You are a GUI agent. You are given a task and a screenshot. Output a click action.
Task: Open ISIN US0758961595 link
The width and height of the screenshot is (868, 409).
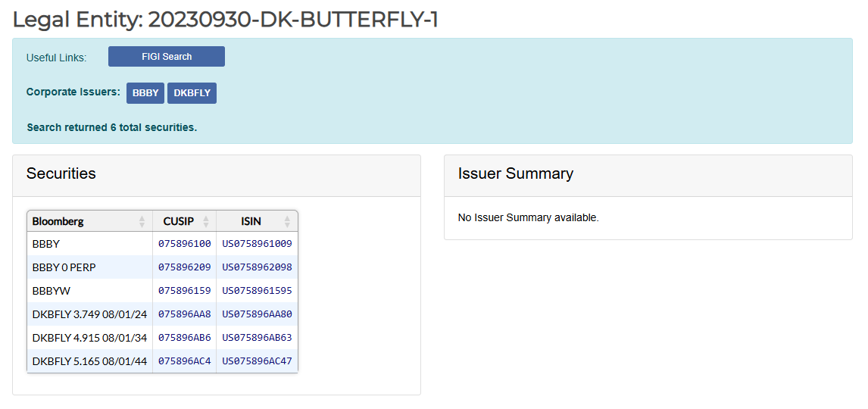(x=257, y=291)
